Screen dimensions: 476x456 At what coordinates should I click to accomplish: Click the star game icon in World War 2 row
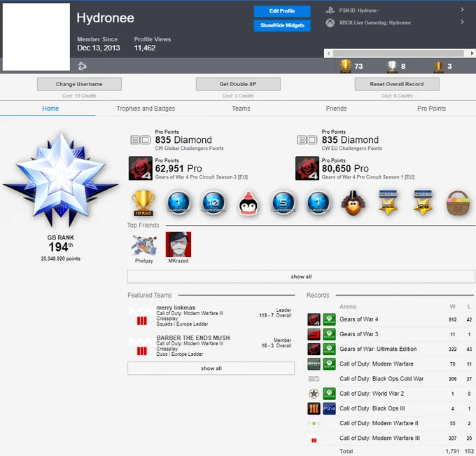[314, 394]
